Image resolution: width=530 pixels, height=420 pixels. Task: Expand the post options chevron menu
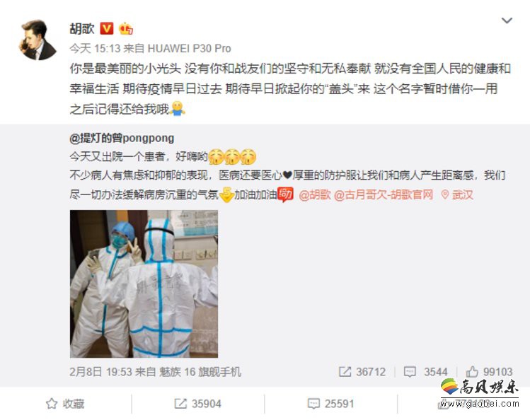[x=507, y=21]
